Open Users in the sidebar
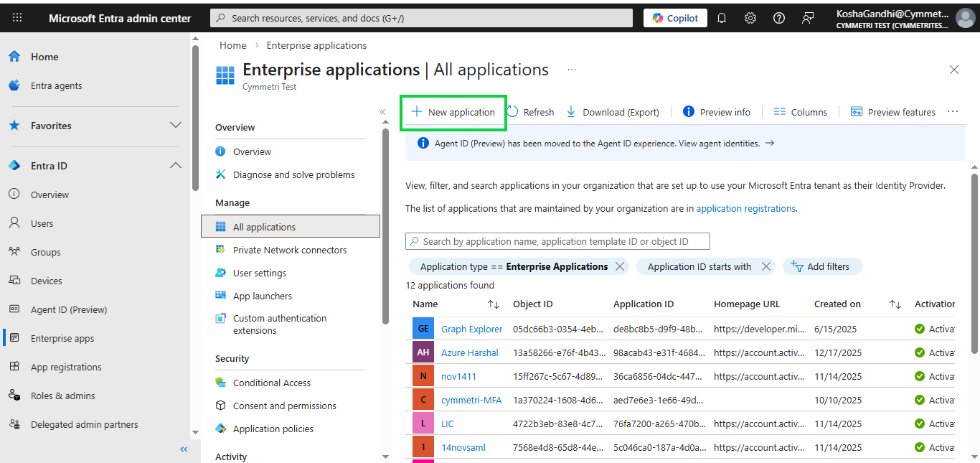This screenshot has height=463, width=980. [42, 223]
